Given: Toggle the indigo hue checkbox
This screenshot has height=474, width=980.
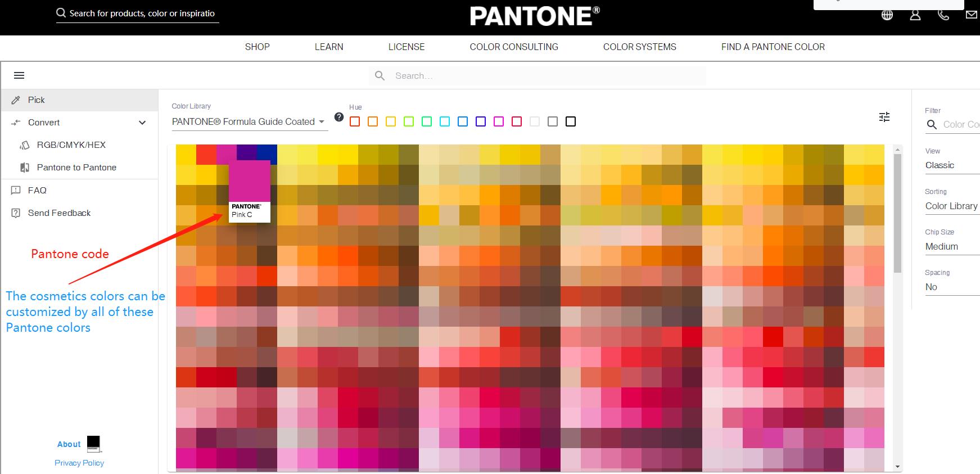Looking at the screenshot, I should (x=481, y=121).
